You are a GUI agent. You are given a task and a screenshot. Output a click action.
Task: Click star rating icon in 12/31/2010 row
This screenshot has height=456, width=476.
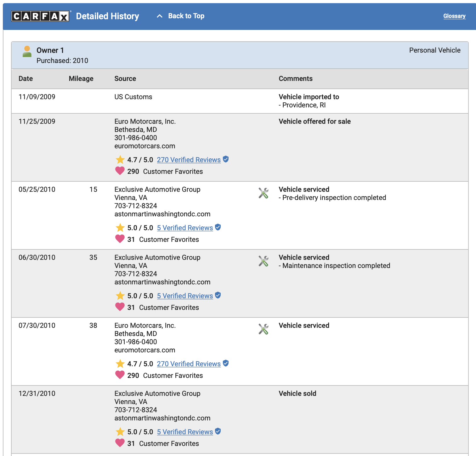[120, 432]
